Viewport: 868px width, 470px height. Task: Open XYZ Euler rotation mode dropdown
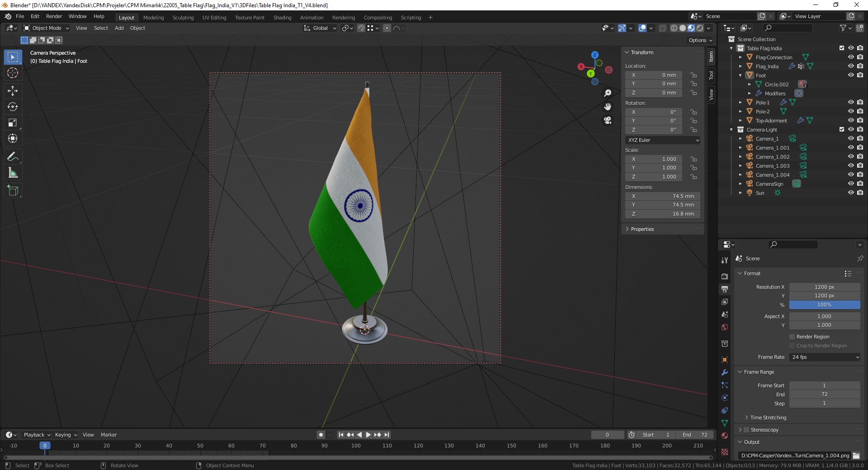point(663,140)
